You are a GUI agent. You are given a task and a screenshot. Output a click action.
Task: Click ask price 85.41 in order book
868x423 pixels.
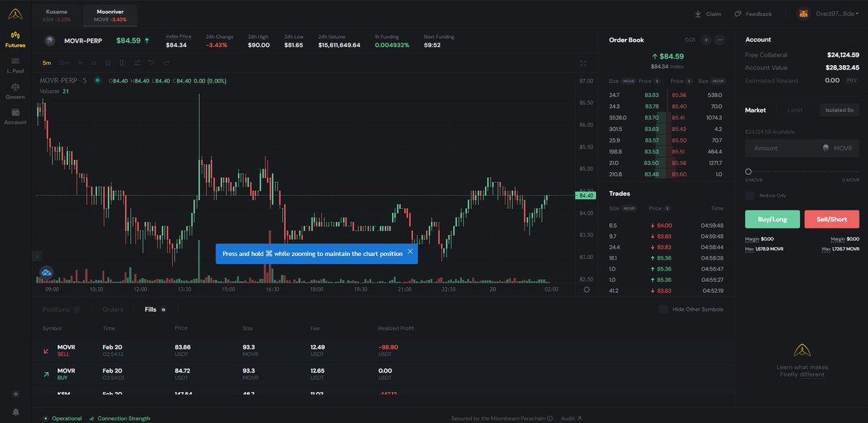pos(678,117)
